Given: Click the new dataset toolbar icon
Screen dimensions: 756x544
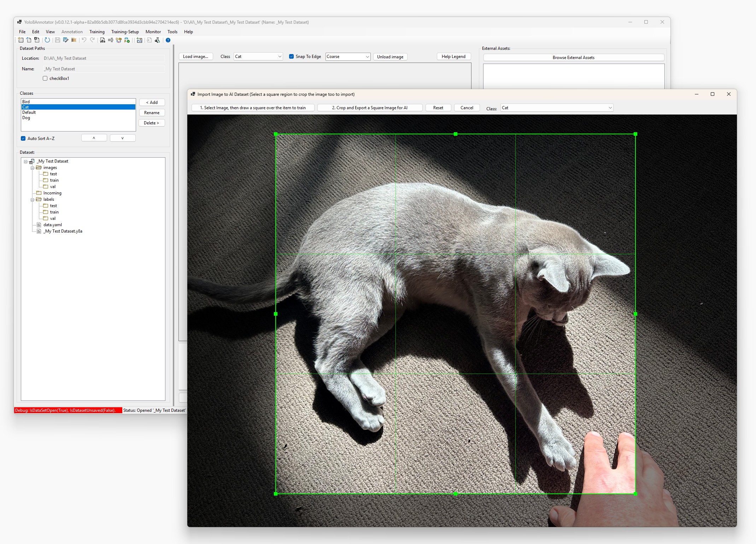Looking at the screenshot, I should pos(21,40).
